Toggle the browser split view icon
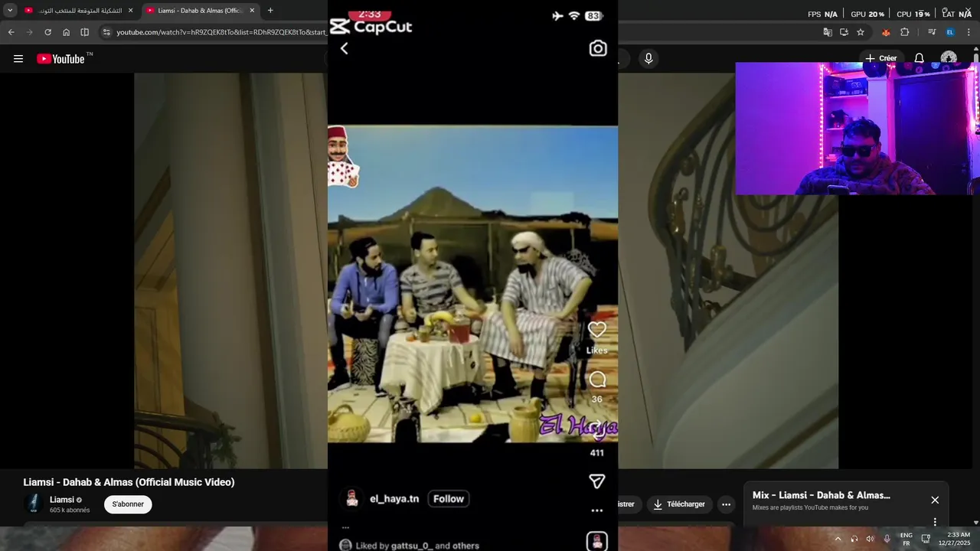Screen dimensions: 980x551 click(84, 32)
